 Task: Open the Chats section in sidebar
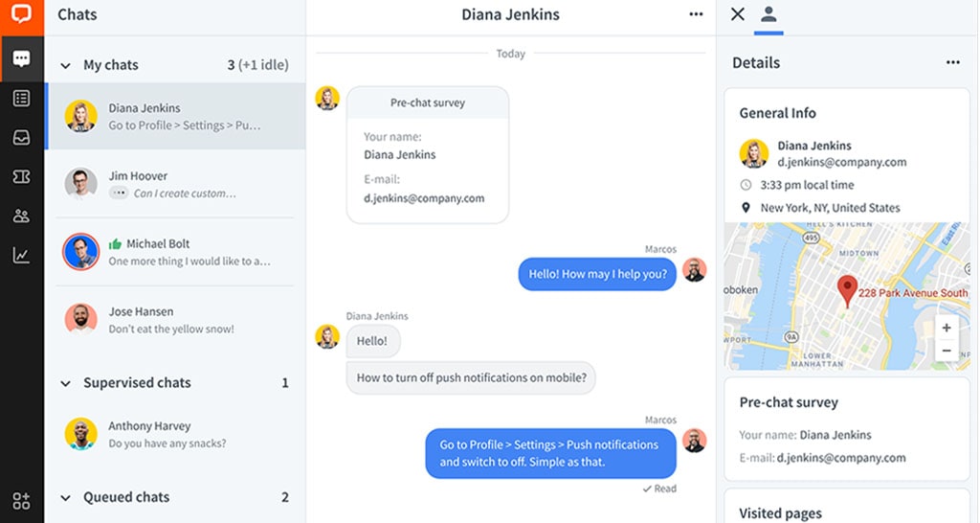[21, 58]
